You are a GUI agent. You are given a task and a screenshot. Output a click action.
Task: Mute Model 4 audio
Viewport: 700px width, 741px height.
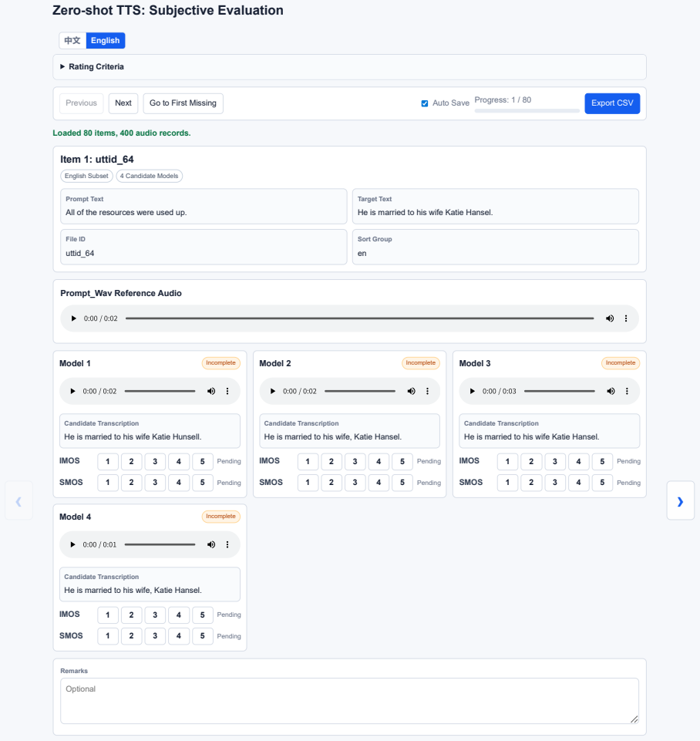pos(211,544)
